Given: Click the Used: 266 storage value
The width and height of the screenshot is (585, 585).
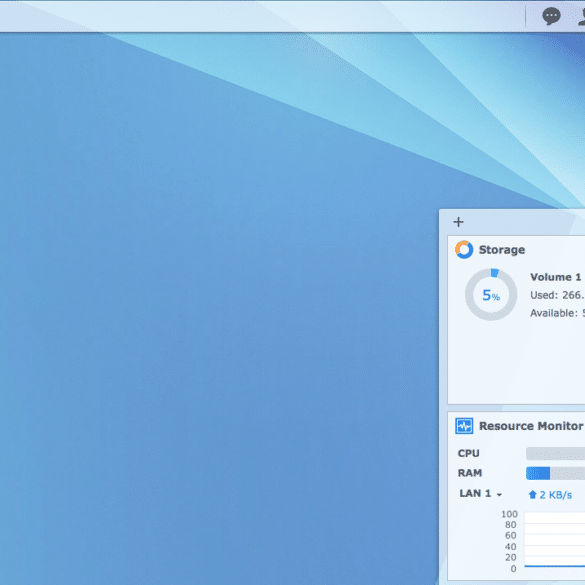Looking at the screenshot, I should click(557, 295).
